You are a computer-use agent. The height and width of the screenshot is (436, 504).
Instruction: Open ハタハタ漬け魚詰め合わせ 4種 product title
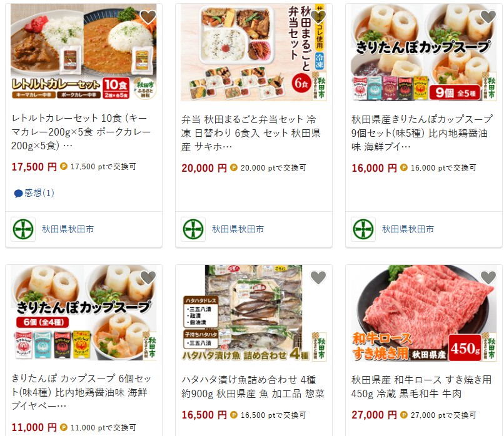(x=253, y=387)
